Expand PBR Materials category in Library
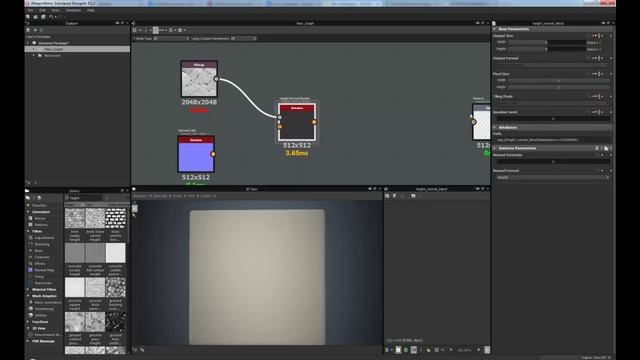This screenshot has width=640, height=360. coord(28,341)
